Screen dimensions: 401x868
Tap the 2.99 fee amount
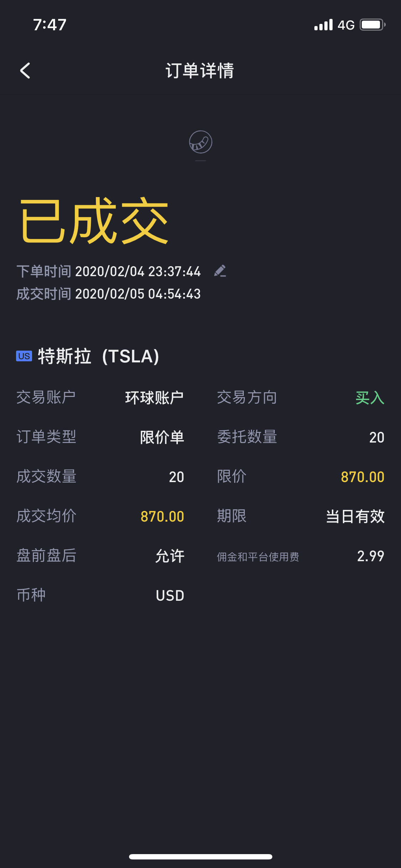(x=370, y=556)
